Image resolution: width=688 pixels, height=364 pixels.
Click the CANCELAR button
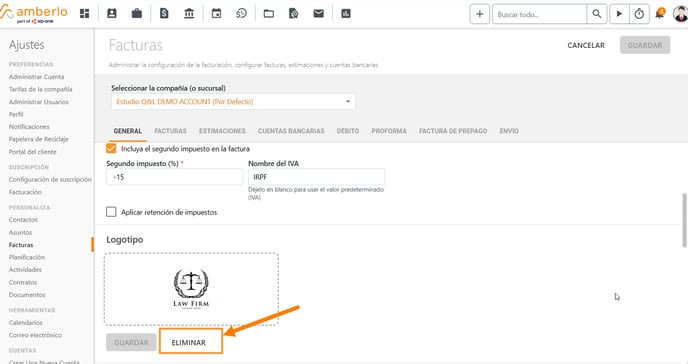click(586, 45)
